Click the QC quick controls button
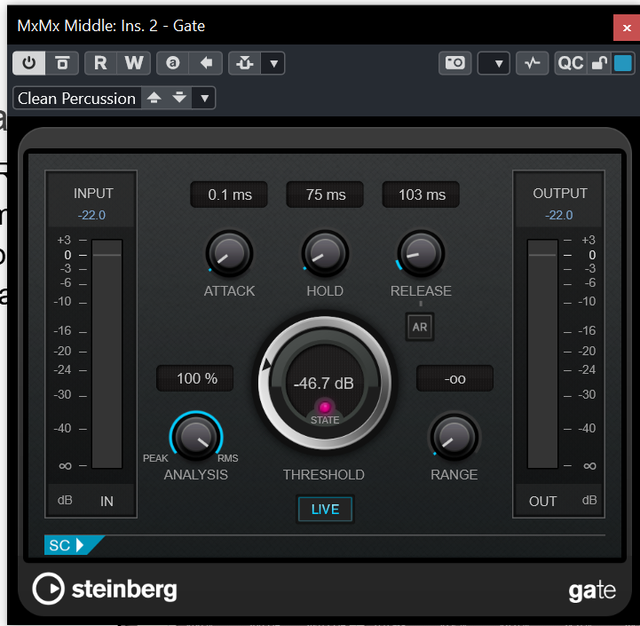 [571, 63]
